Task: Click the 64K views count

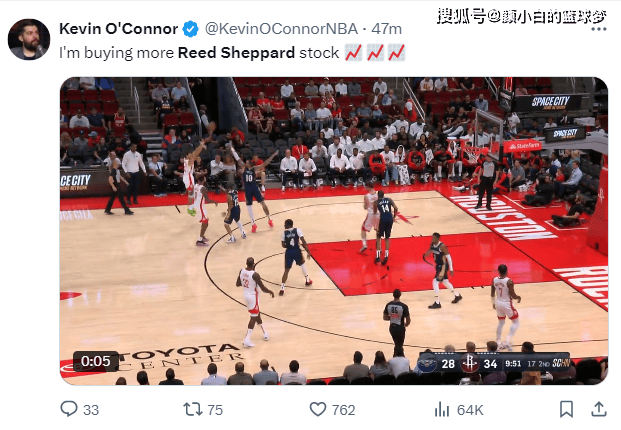Action: coord(470,410)
